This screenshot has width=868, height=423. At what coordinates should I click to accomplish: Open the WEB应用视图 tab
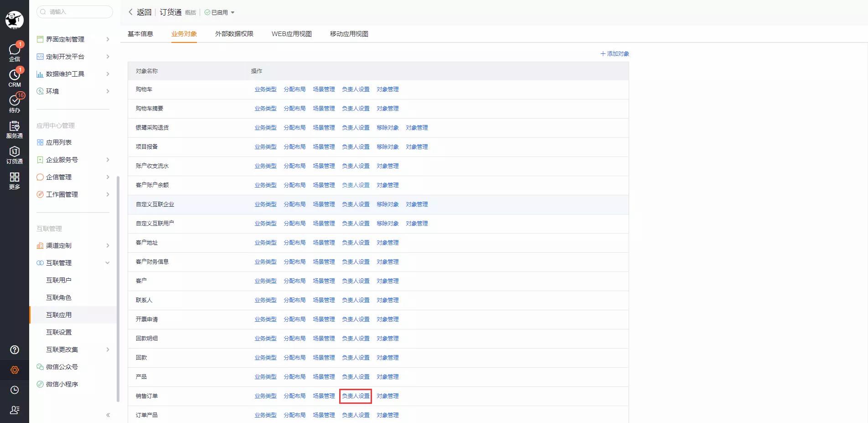coord(292,34)
